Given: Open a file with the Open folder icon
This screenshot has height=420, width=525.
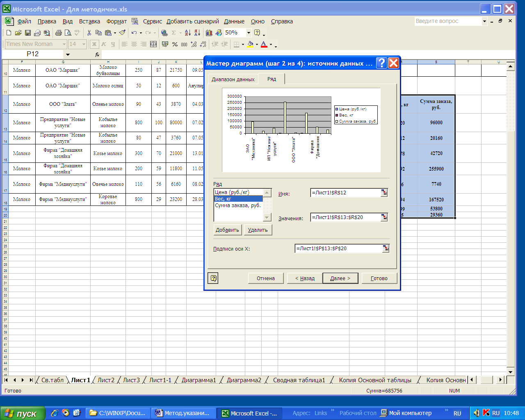Looking at the screenshot, I should coord(18,33).
